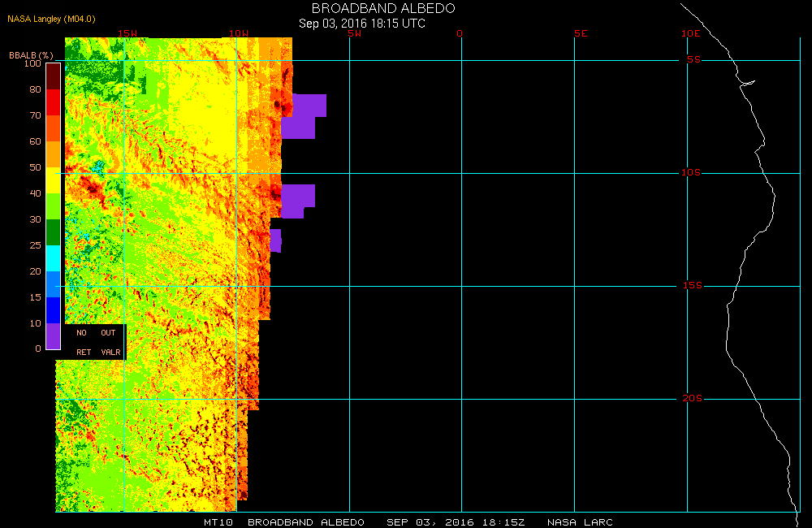Select the 10S latitude label

tap(692, 173)
